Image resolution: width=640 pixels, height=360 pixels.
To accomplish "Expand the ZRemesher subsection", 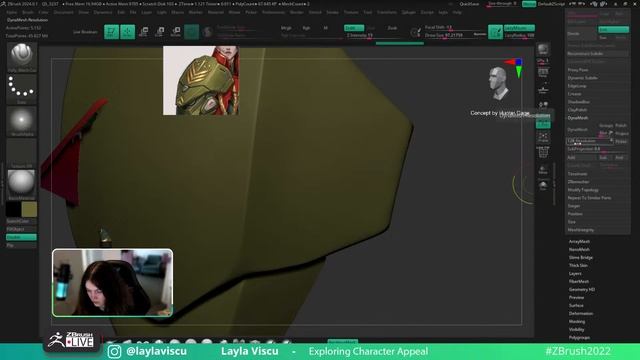I will point(578,182).
